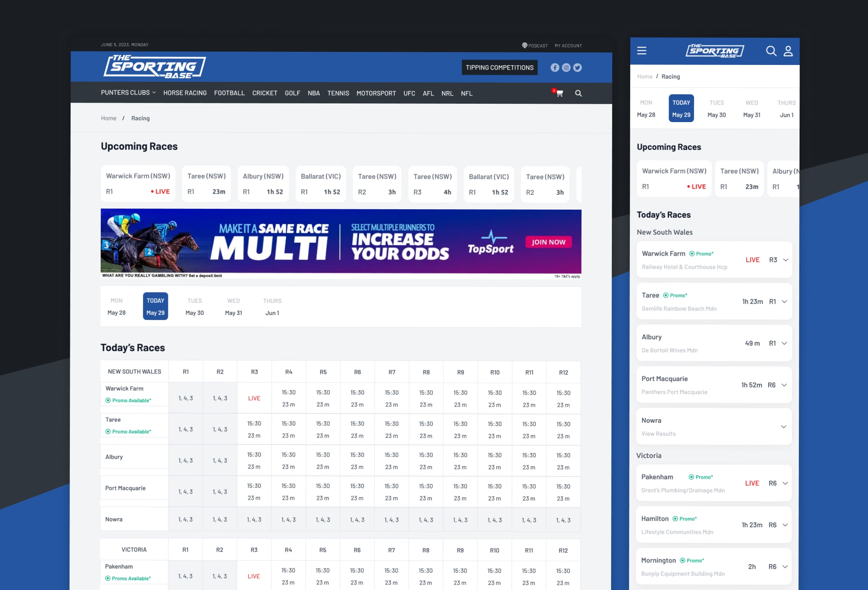Expand the Pakenham race card

pyautogui.click(x=785, y=483)
